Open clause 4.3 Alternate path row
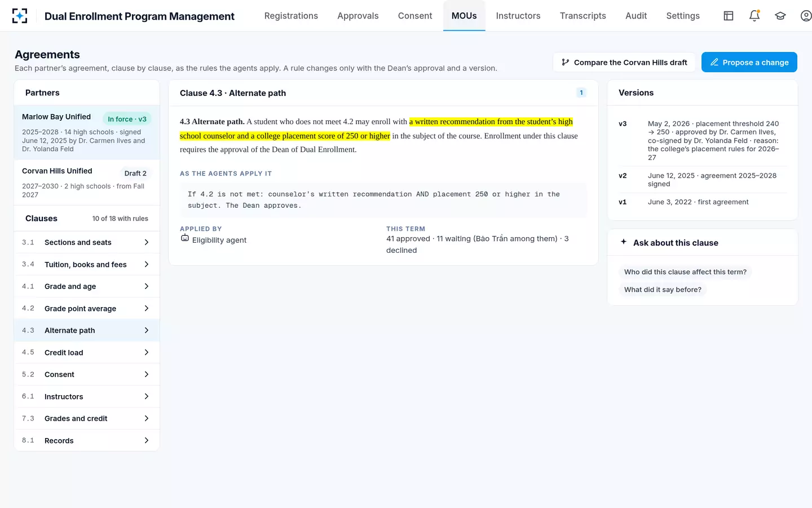812x508 pixels. pyautogui.click(x=87, y=330)
